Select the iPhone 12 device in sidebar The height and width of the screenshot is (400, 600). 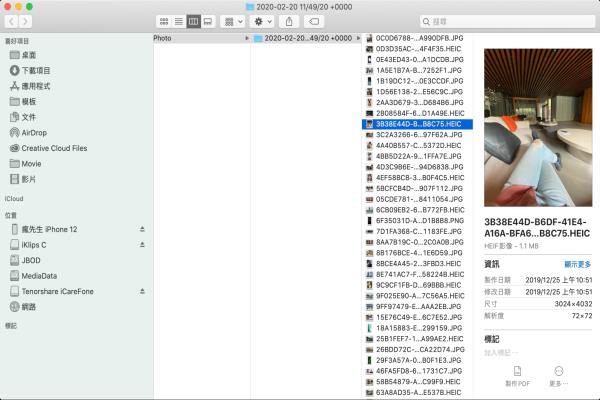pos(44,229)
